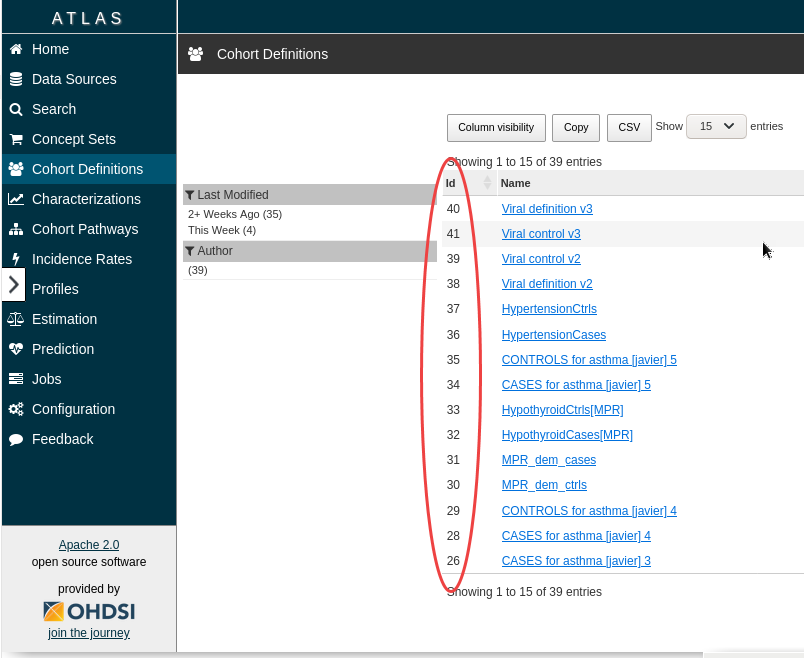
Task: Click the Estimation balance scale icon
Action: coord(16,319)
